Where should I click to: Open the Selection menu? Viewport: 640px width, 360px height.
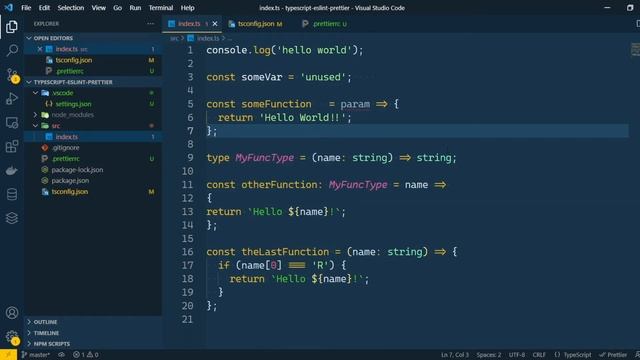pos(71,8)
